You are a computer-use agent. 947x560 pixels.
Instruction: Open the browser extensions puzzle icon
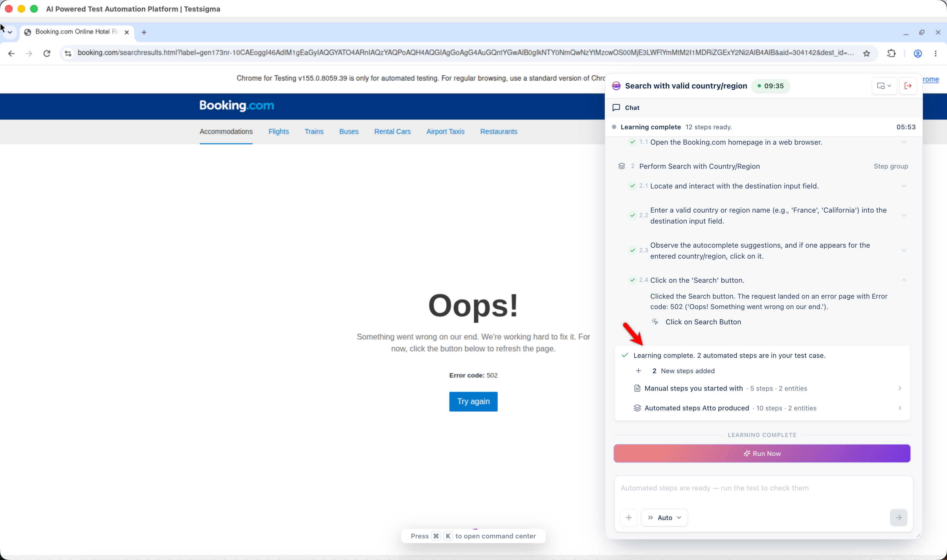pyautogui.click(x=891, y=53)
